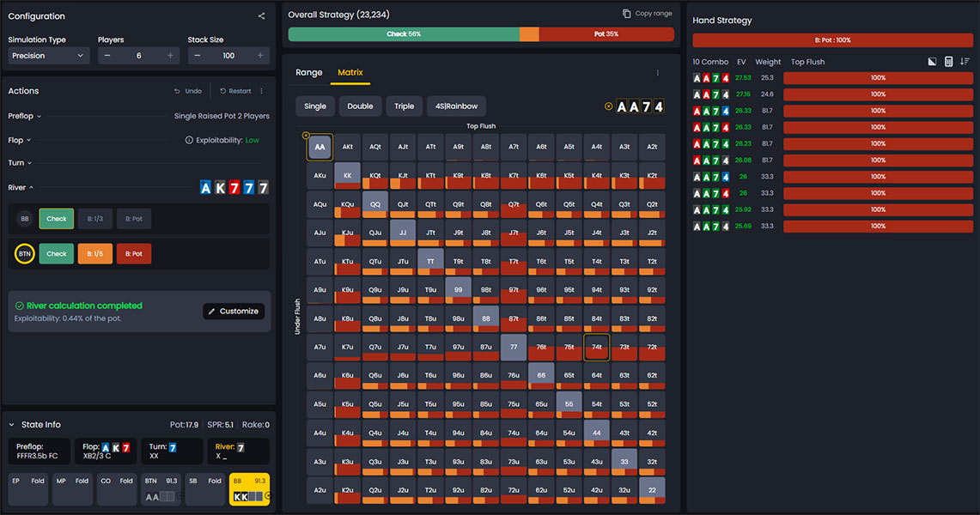Click the sort icon in Hand Strategy panel
Viewport: 980px width, 515px height.
coord(966,61)
